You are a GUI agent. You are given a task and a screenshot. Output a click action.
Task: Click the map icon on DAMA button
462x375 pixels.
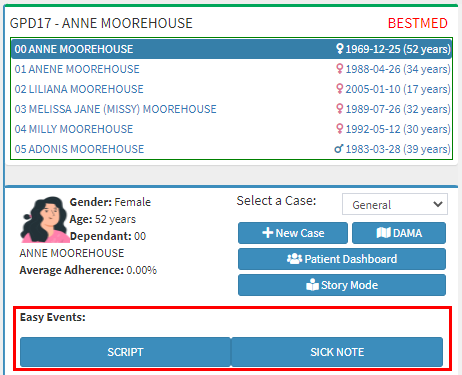click(383, 233)
